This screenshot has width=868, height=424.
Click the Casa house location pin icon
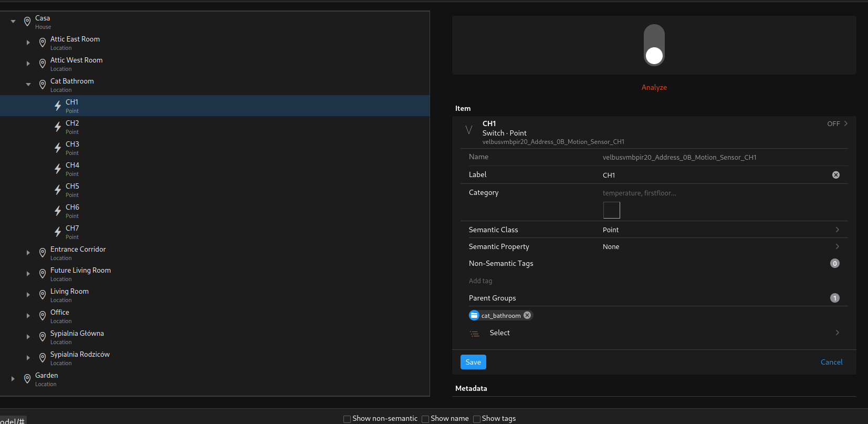[27, 22]
